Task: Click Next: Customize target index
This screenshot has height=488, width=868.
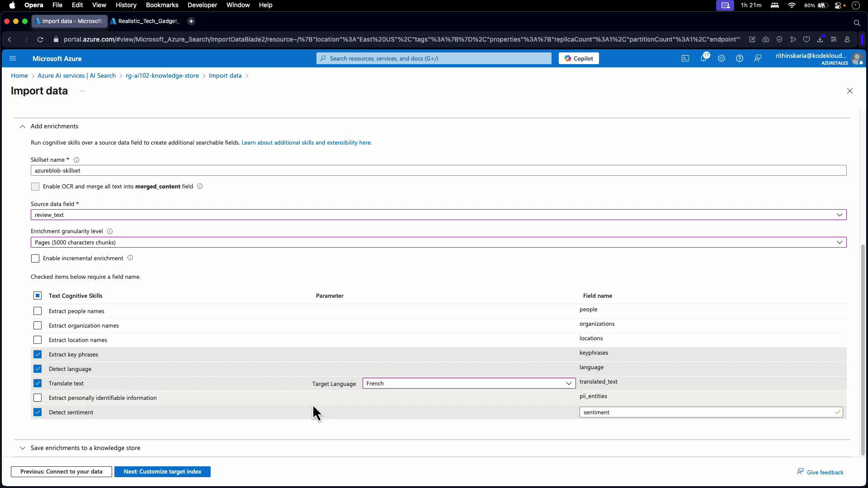Action: (162, 471)
